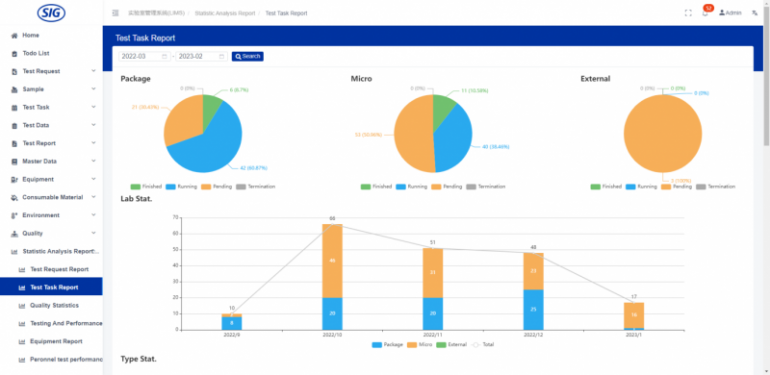Toggle fullscreen mode icon in header
The height and width of the screenshot is (375, 770).
click(x=688, y=13)
